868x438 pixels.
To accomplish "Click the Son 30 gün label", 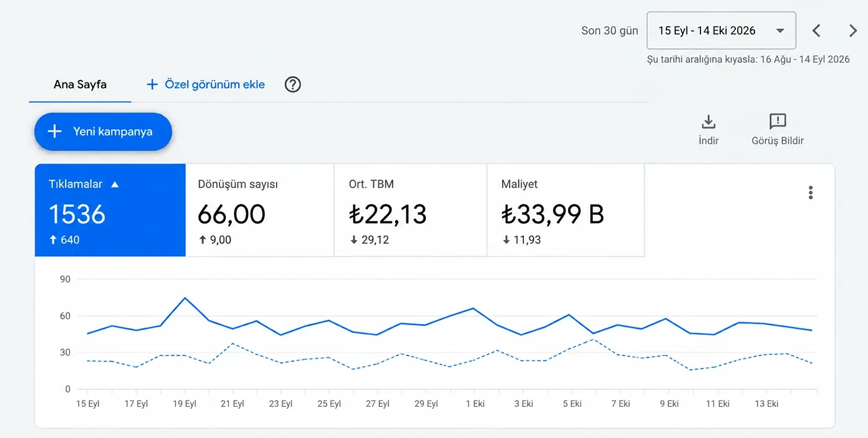I will pos(609,30).
